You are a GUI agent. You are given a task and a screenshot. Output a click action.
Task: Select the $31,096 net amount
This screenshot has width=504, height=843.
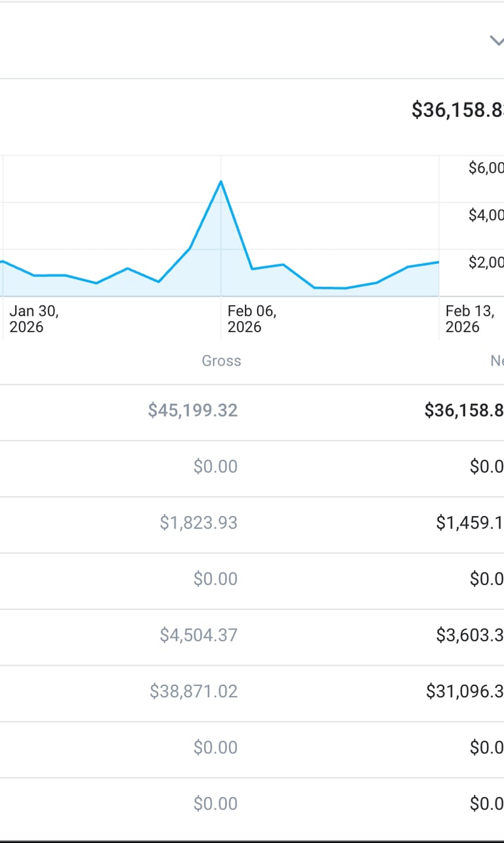click(x=465, y=692)
